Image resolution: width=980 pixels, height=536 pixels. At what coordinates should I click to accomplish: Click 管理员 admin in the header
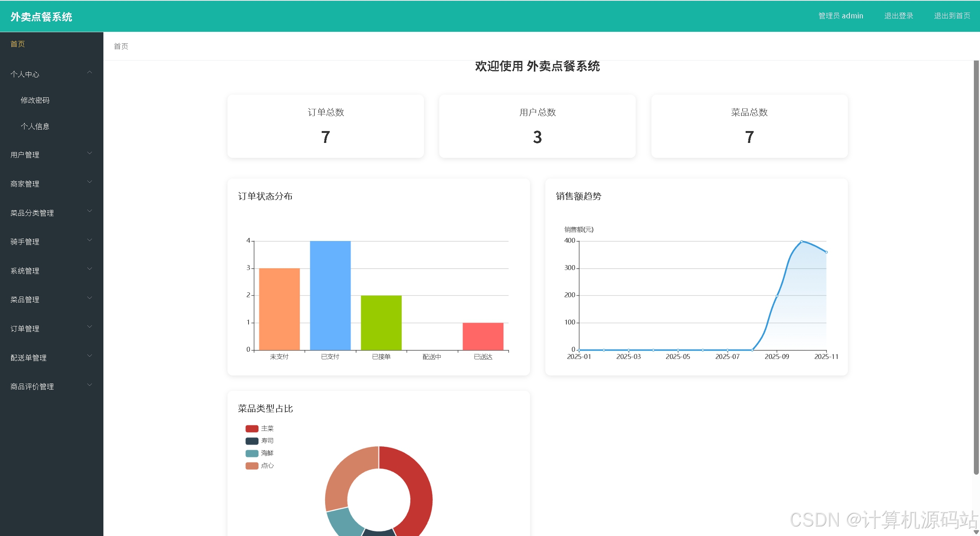841,16
